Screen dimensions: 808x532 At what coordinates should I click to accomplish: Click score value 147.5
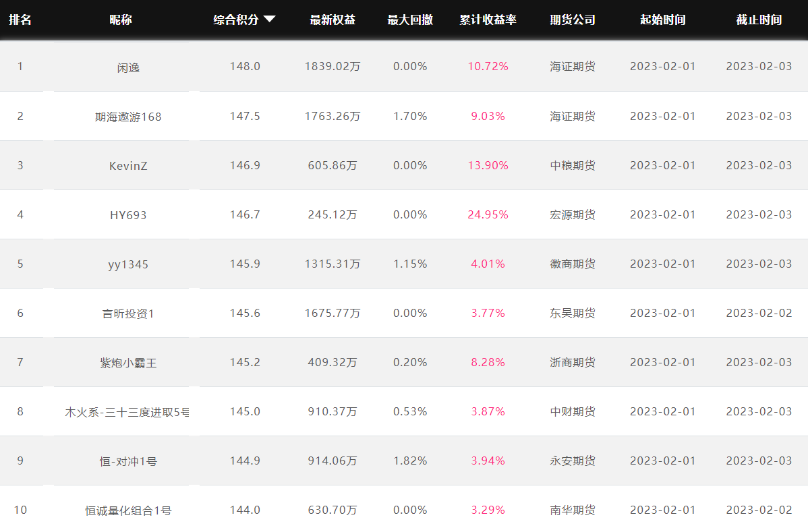coord(245,117)
